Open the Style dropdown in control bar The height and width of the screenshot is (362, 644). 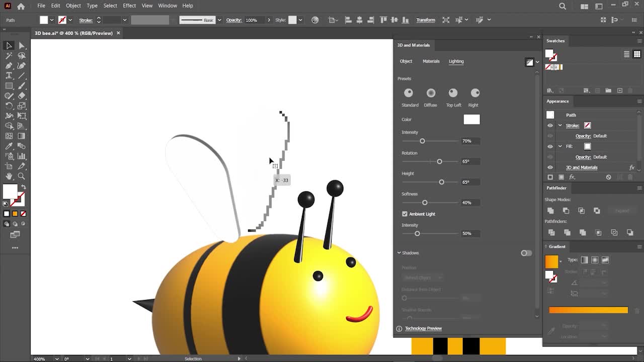300,20
